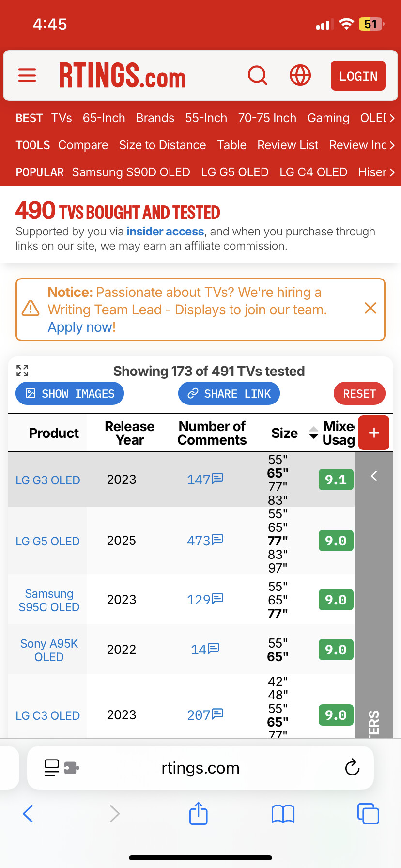Viewport: 401px width, 868px height.
Task: Select 65-Inch in BEST menu
Action: point(104,118)
